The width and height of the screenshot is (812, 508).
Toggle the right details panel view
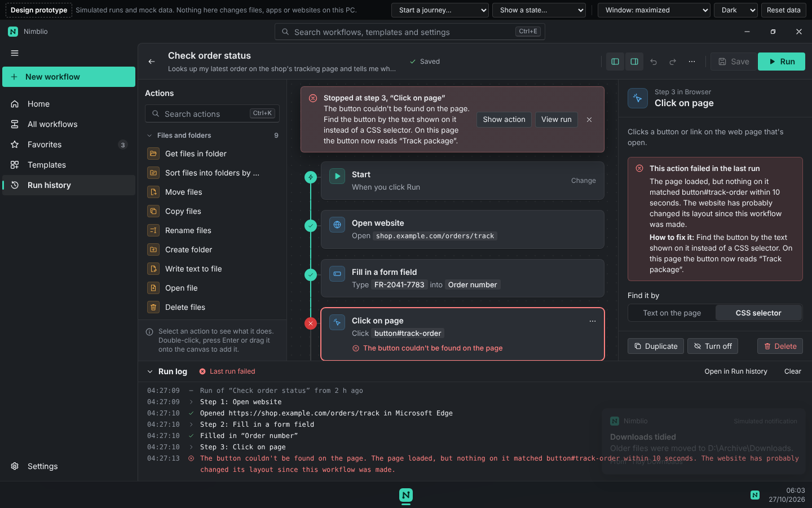tap(634, 62)
